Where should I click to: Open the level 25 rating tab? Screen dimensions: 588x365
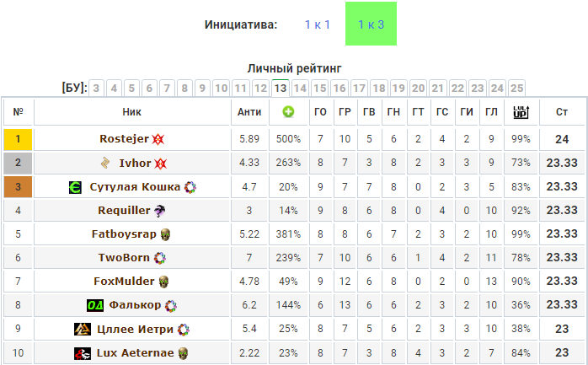(516, 89)
